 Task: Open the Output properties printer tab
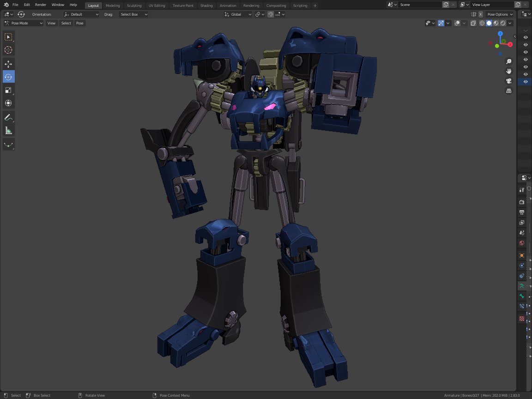tap(522, 212)
